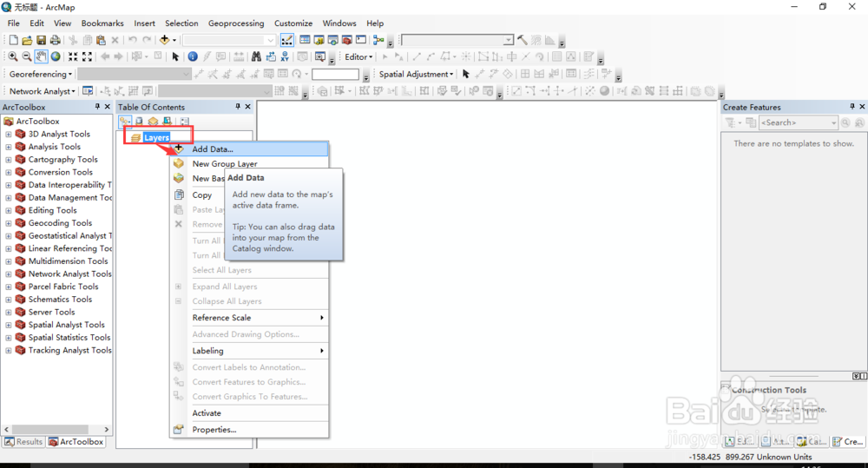The height and width of the screenshot is (468, 868).
Task: Activate the Pan hand tool
Action: click(41, 56)
